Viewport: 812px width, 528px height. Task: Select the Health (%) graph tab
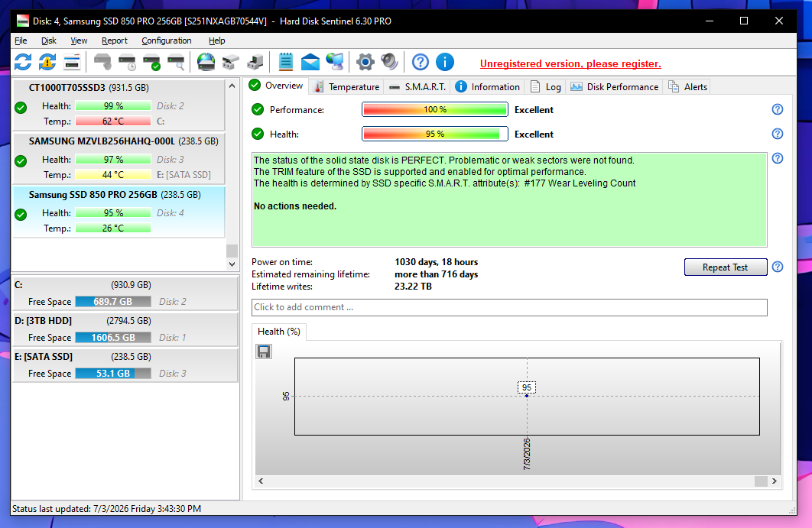click(278, 332)
